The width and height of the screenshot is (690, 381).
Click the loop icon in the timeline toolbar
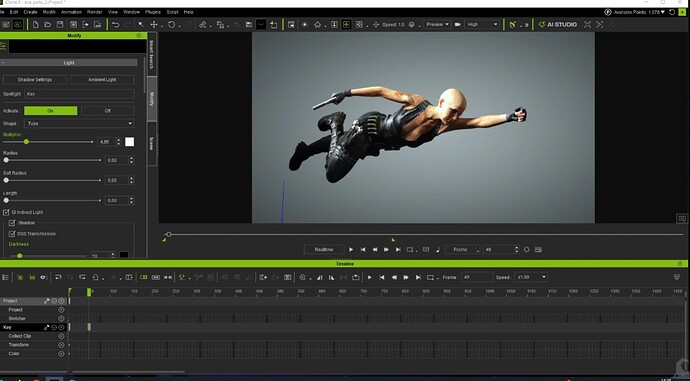click(431, 277)
